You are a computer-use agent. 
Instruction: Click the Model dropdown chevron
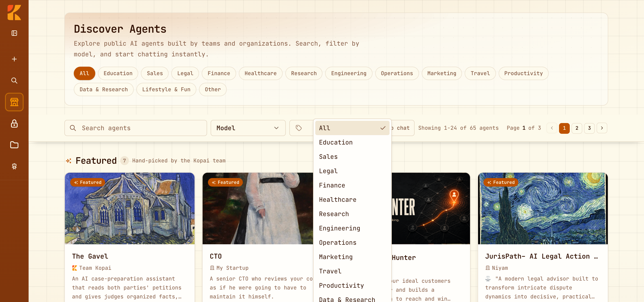276,128
